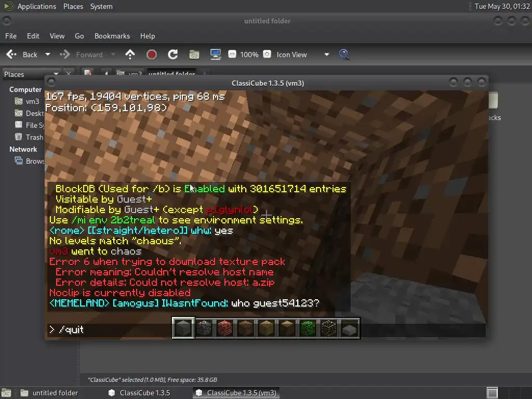Open the File menu

[11, 36]
